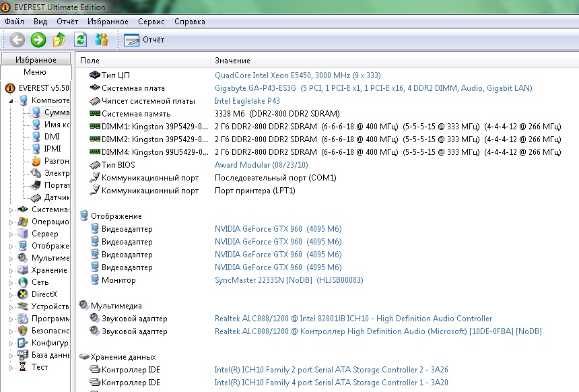Click the Поле column header

coord(143,60)
